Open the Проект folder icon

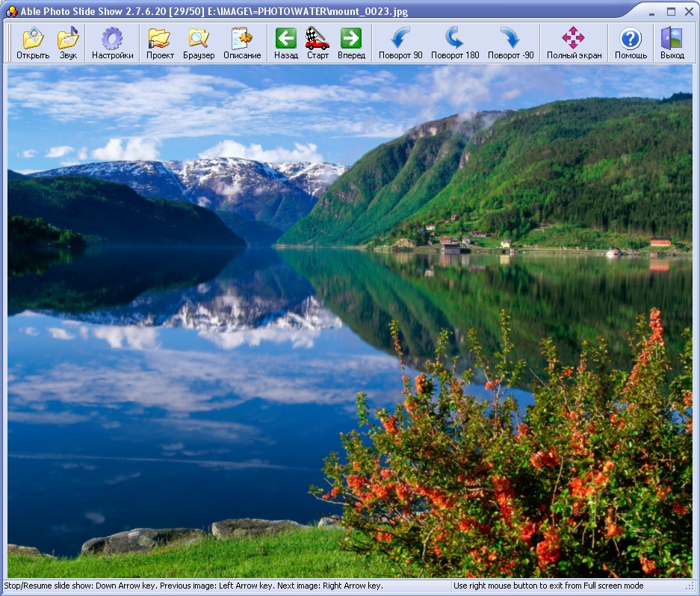[160, 43]
